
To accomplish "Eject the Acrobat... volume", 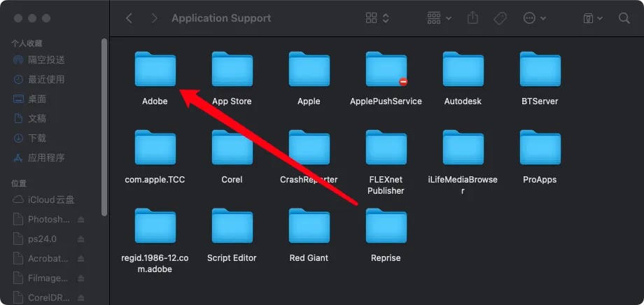I will (81, 259).
